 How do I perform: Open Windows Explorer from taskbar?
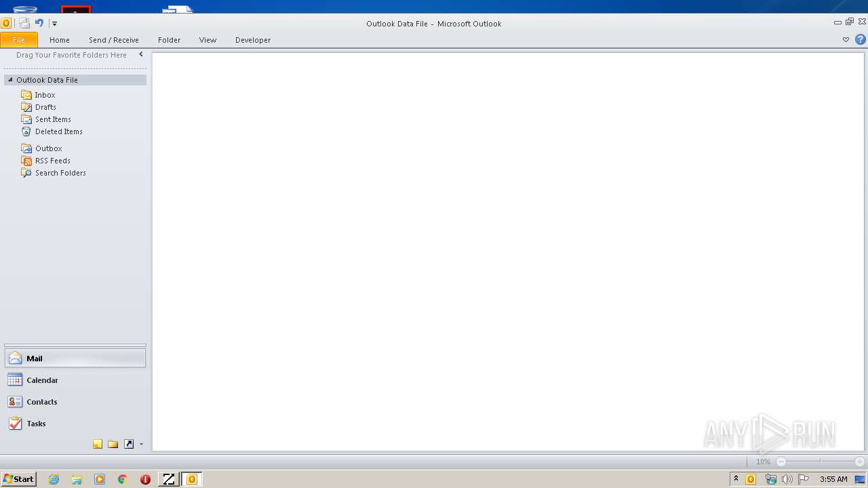pos(77,479)
